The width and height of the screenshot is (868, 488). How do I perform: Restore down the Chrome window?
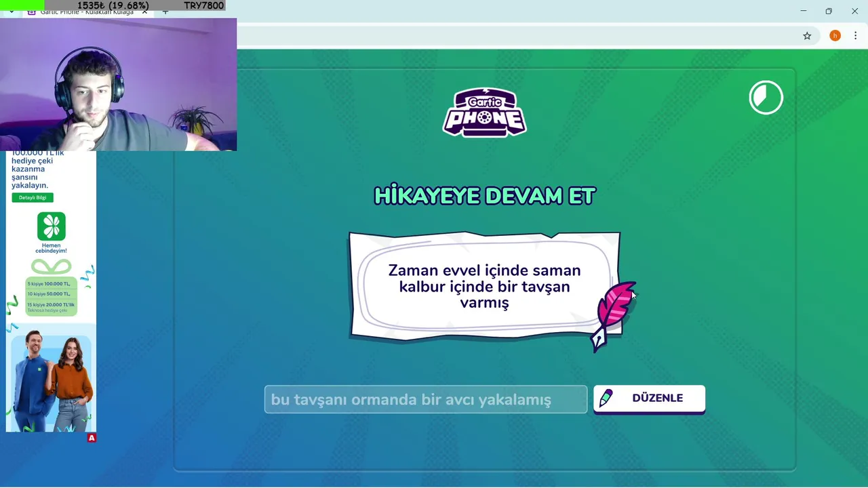pyautogui.click(x=829, y=11)
